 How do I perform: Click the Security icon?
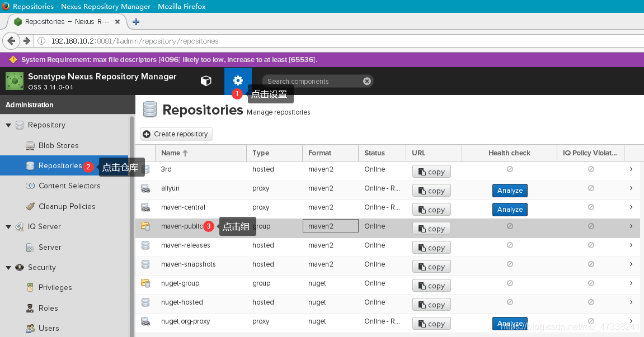20,267
